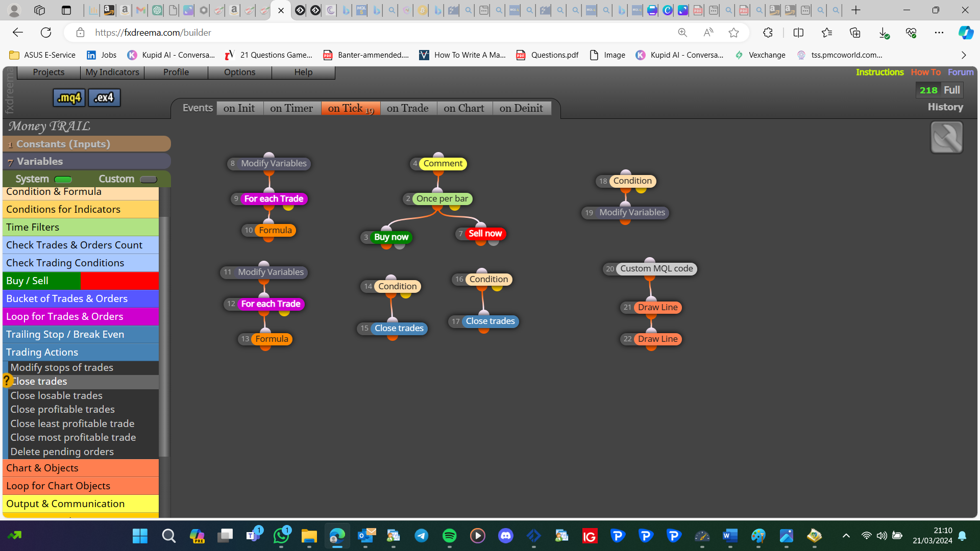980x551 pixels.
Task: Open the Projects menu
Action: click(x=48, y=72)
